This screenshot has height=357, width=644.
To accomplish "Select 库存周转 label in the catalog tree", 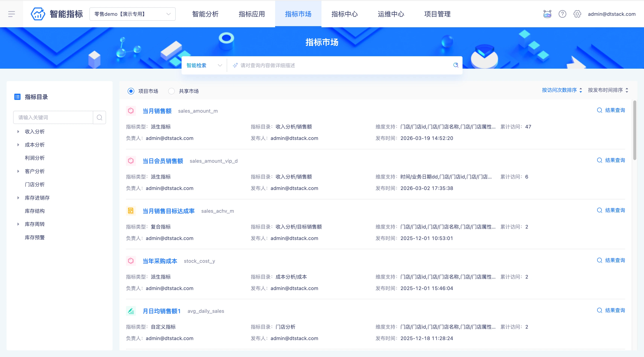I will [35, 224].
